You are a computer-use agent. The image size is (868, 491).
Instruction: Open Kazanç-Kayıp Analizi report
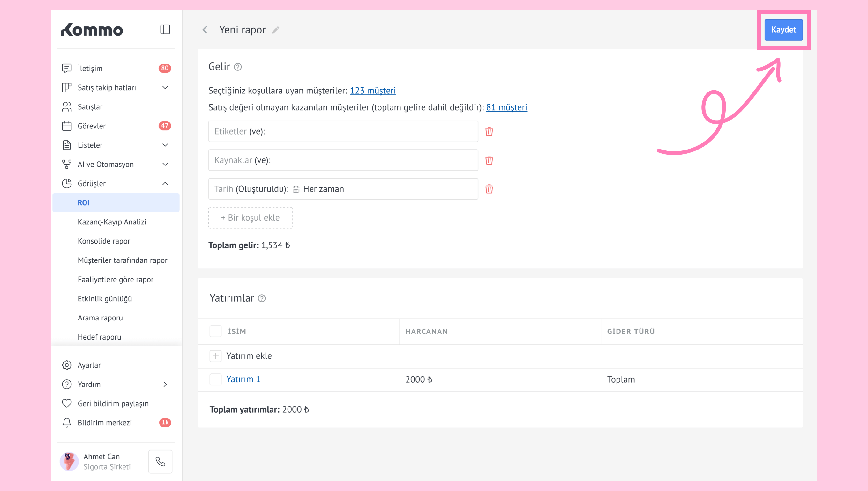pos(112,222)
